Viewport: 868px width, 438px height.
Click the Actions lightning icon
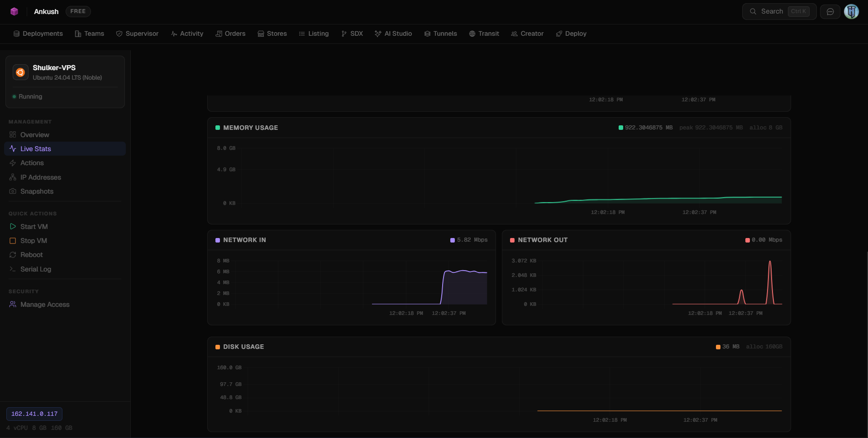[x=13, y=163]
